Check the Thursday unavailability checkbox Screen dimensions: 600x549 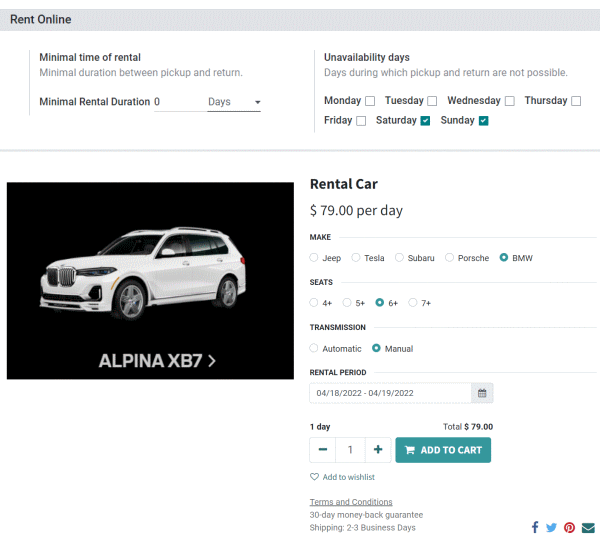coord(576,101)
